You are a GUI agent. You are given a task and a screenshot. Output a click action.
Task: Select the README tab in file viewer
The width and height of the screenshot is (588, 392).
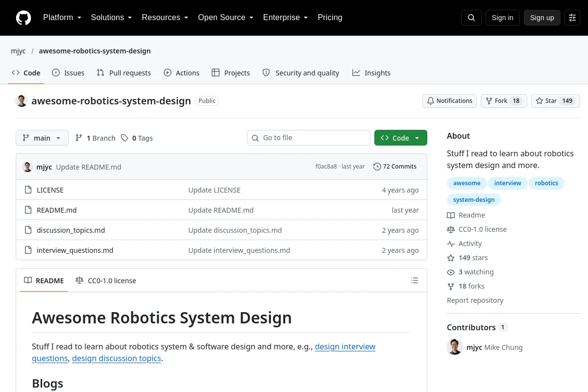(x=44, y=281)
